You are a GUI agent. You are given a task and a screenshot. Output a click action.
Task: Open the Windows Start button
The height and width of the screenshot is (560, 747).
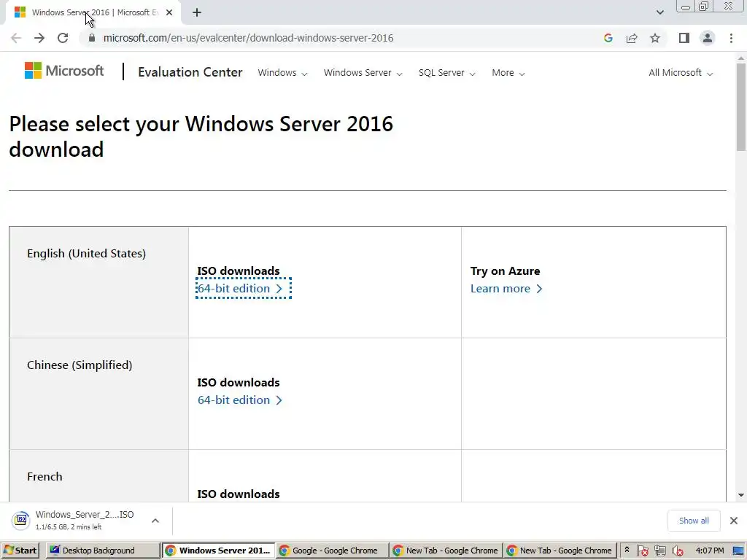20,551
